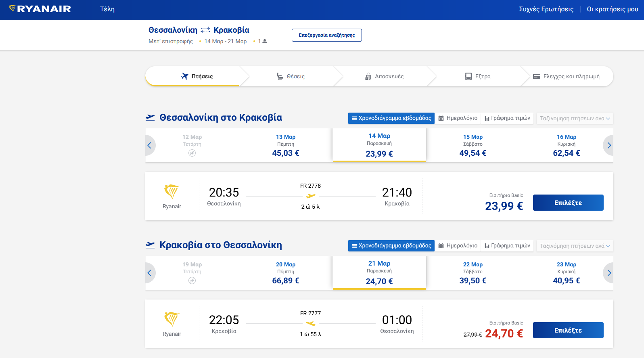Select outbound date 16 Μαρ 62,54 €
The image size is (644, 358).
coord(567,145)
